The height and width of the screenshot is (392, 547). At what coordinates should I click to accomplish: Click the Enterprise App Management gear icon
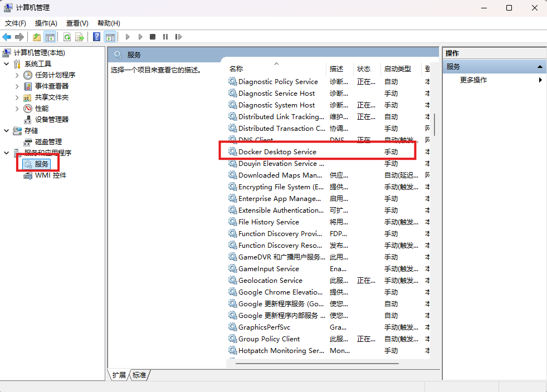coord(233,198)
